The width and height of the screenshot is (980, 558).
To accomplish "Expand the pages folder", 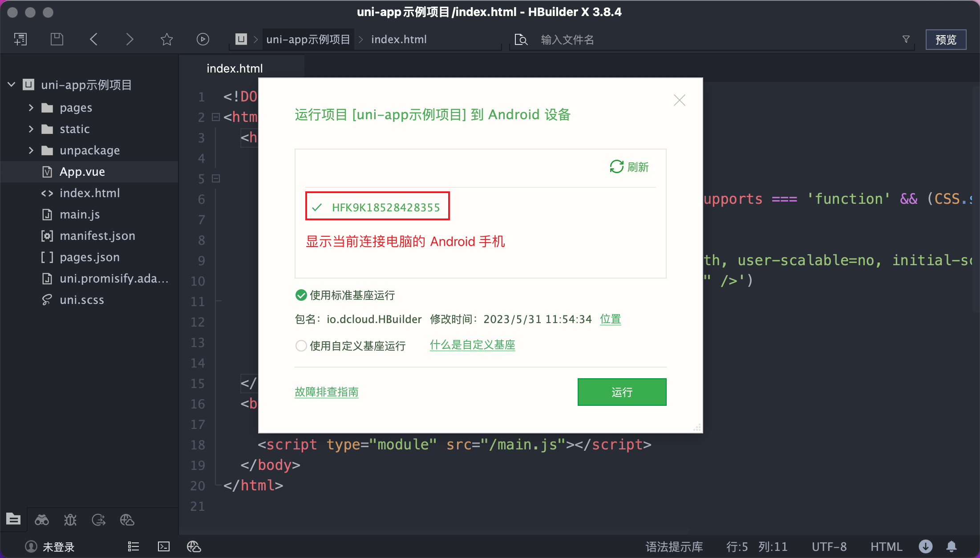I will click(x=31, y=108).
